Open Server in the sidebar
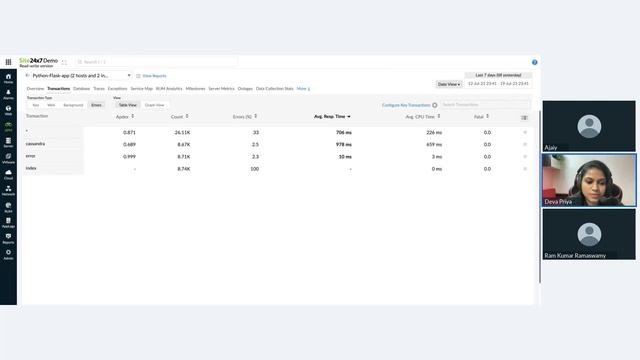 point(8,142)
